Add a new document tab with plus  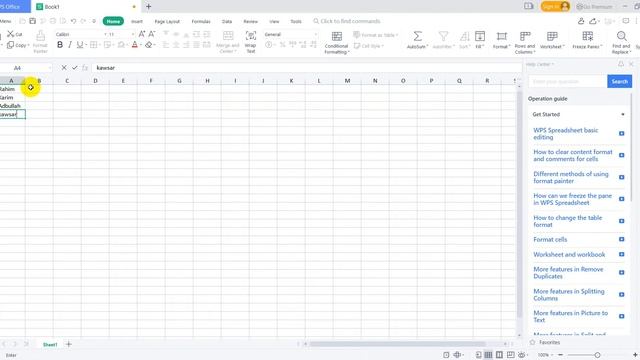click(149, 7)
